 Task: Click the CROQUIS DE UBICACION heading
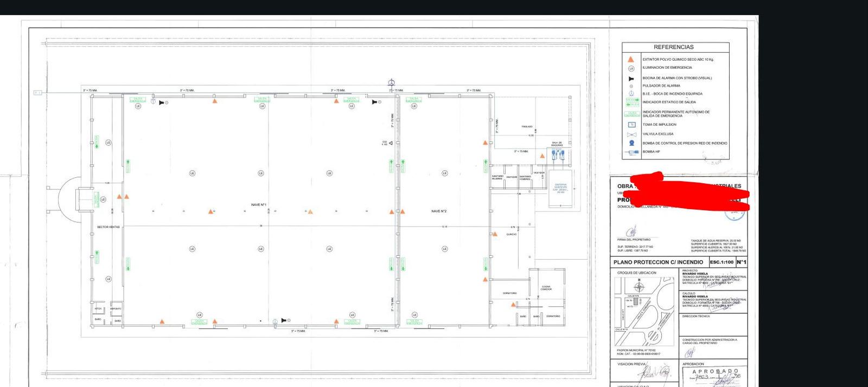pos(637,273)
